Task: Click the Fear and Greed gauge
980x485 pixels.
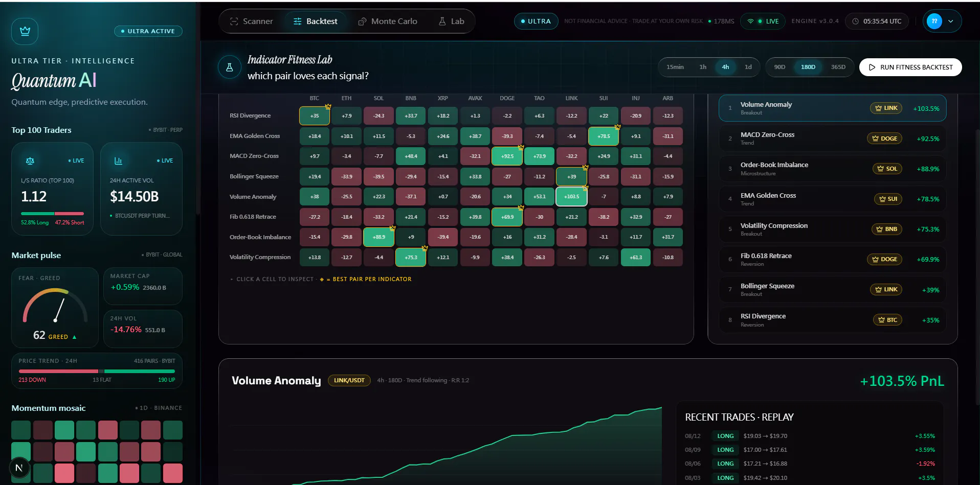Action: [x=55, y=308]
